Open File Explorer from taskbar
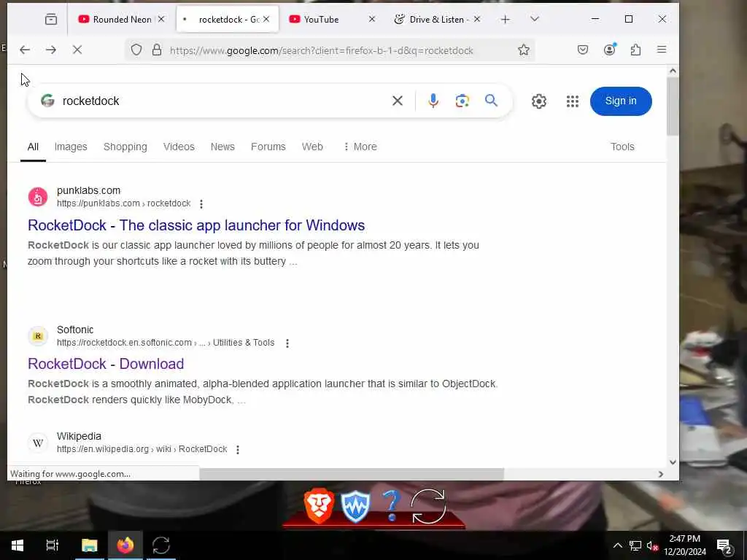747x560 pixels. point(89,545)
